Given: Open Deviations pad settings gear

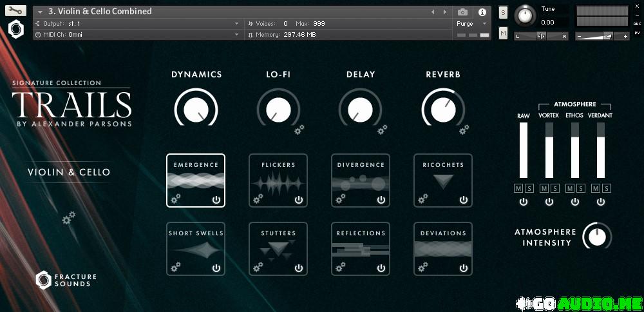Looking at the screenshot, I should (x=422, y=267).
